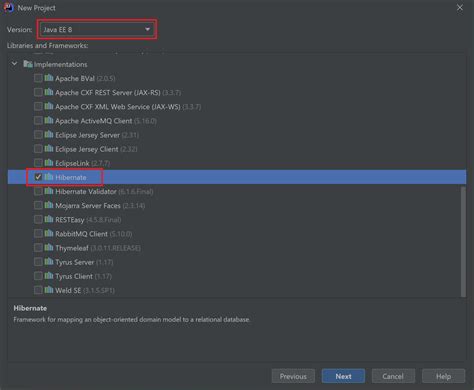474x390 pixels.
Task: Click Eclipse Jersey Server library icon
Action: click(x=49, y=134)
